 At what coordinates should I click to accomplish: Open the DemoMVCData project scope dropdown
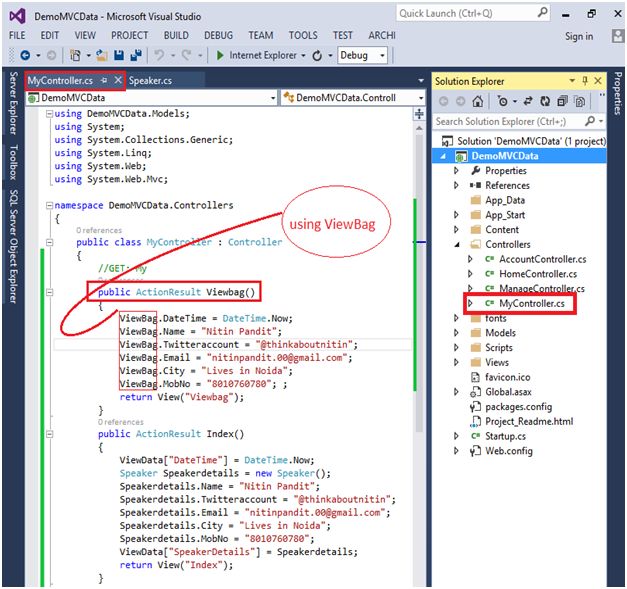(x=273, y=98)
